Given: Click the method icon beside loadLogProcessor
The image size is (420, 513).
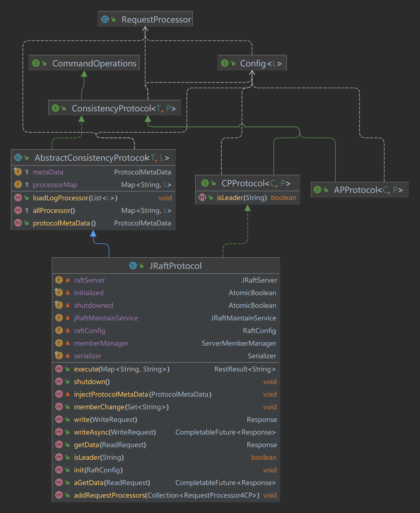Looking at the screenshot, I should point(18,198).
